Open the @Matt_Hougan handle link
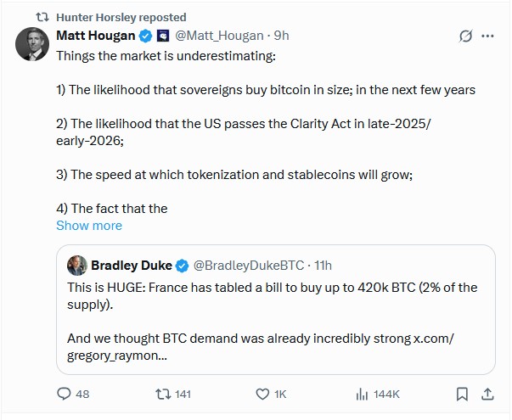512x420 pixels. (x=219, y=36)
